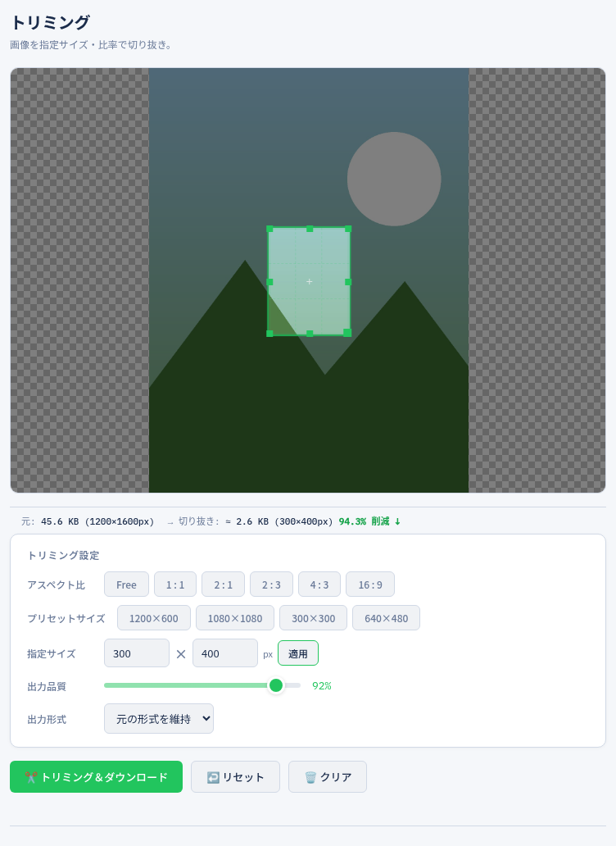Click the 94.3% 削減 reduction text
Screen dimensions: 616x846
369,521
